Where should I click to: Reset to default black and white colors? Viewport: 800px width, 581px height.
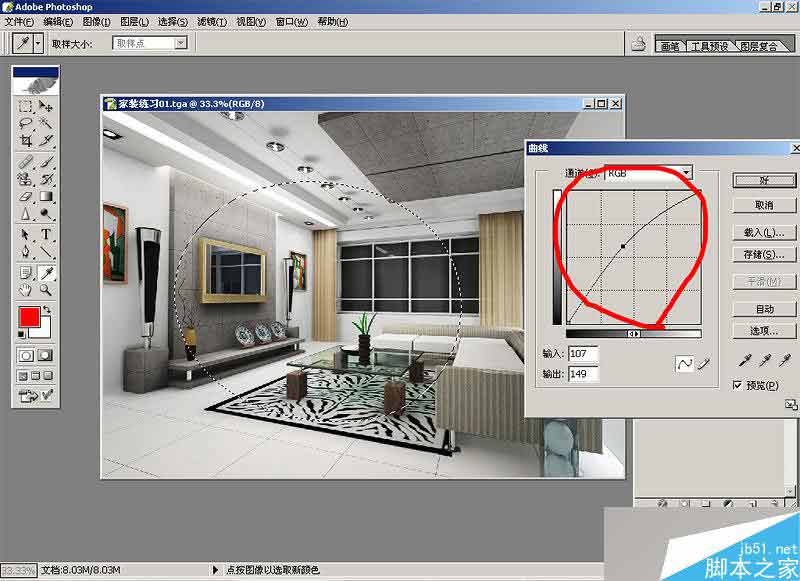21,335
